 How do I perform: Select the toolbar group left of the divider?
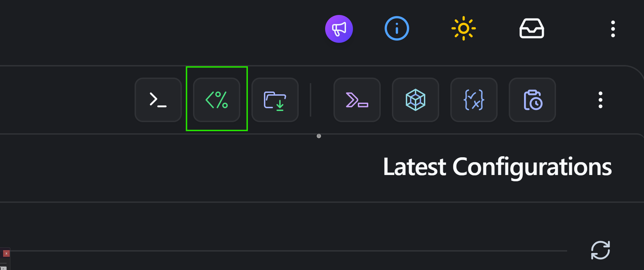[217, 100]
